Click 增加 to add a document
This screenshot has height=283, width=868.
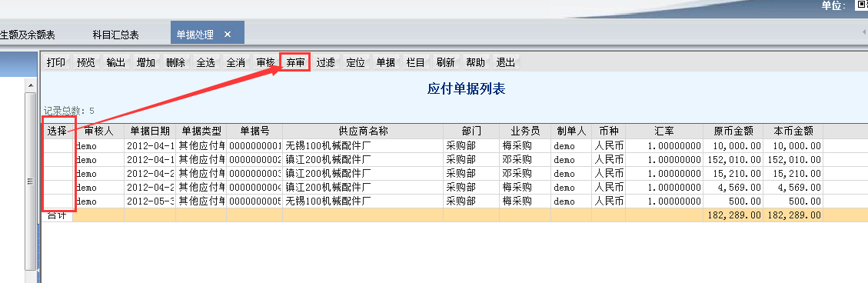[x=145, y=62]
